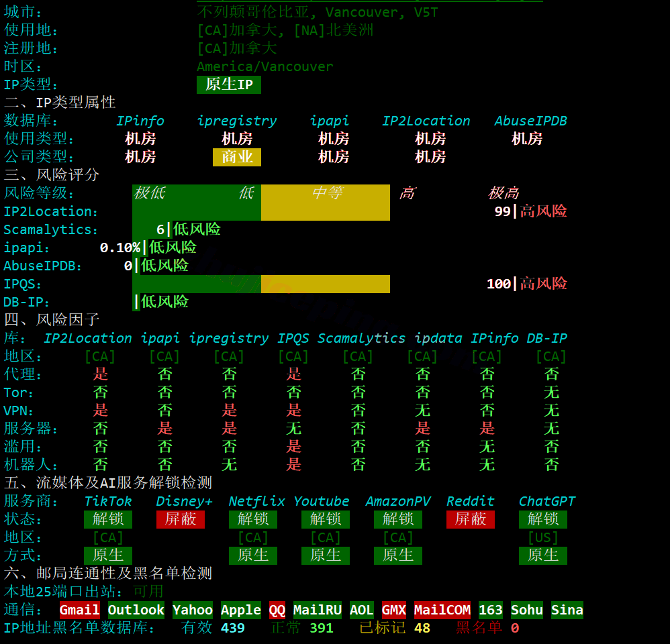Image resolution: width=670 pixels, height=644 pixels.
Task: Click the green 解锁 badge under TikTok
Action: pyautogui.click(x=107, y=519)
